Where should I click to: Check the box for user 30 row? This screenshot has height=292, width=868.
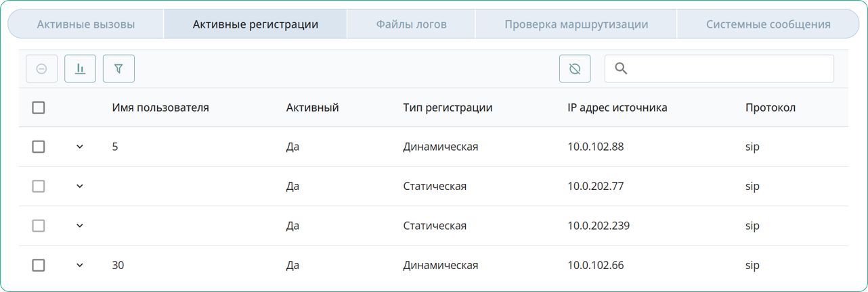coord(39,266)
